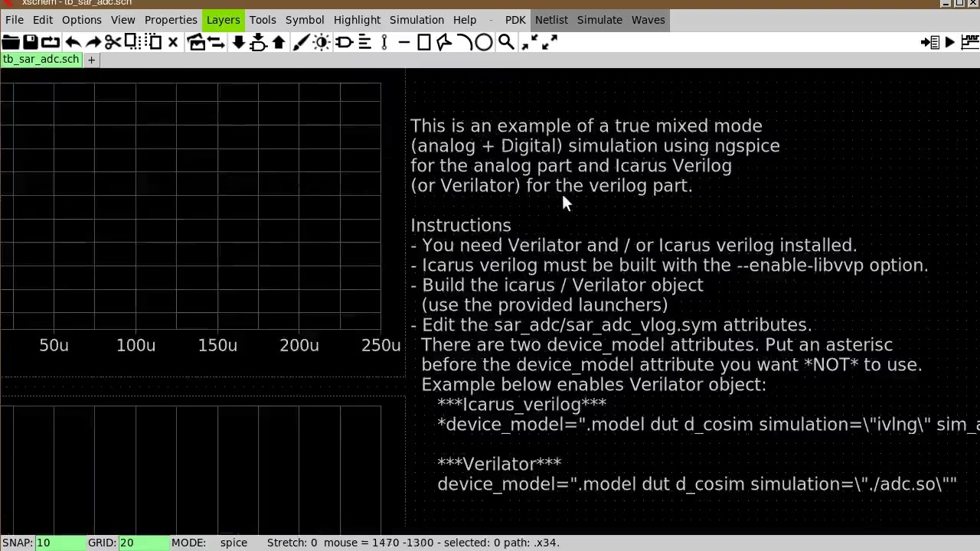
Task: Select the Insert Text lines icon
Action: click(x=364, y=42)
